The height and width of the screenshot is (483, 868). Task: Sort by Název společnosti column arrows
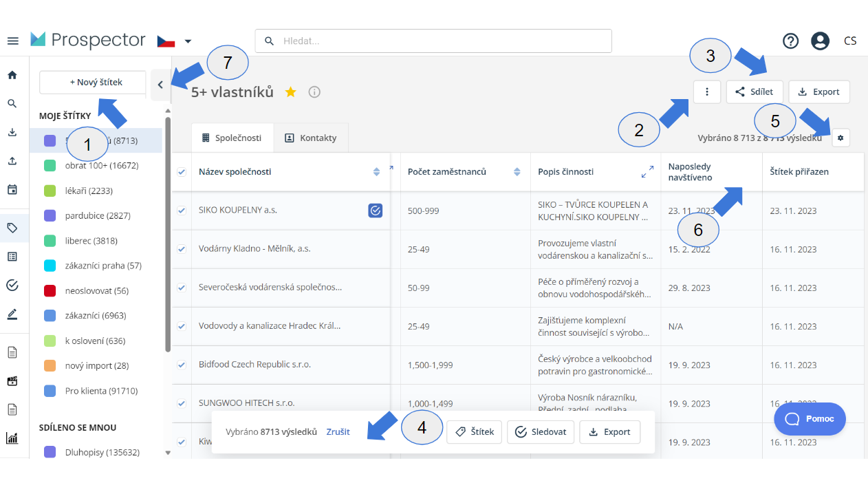pos(376,172)
